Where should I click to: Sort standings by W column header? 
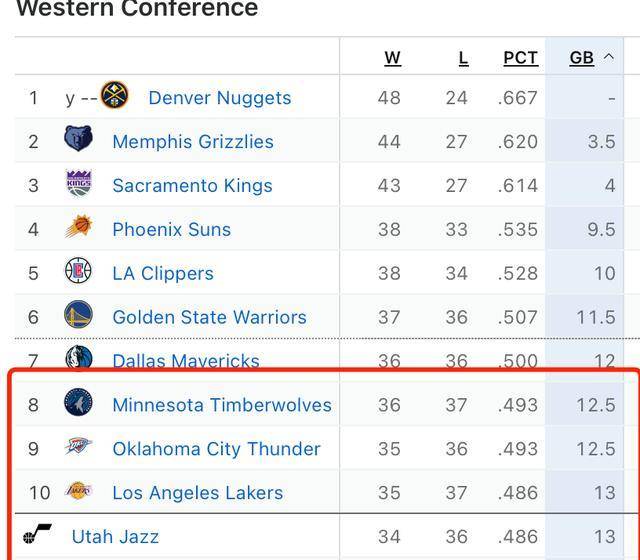[393, 58]
